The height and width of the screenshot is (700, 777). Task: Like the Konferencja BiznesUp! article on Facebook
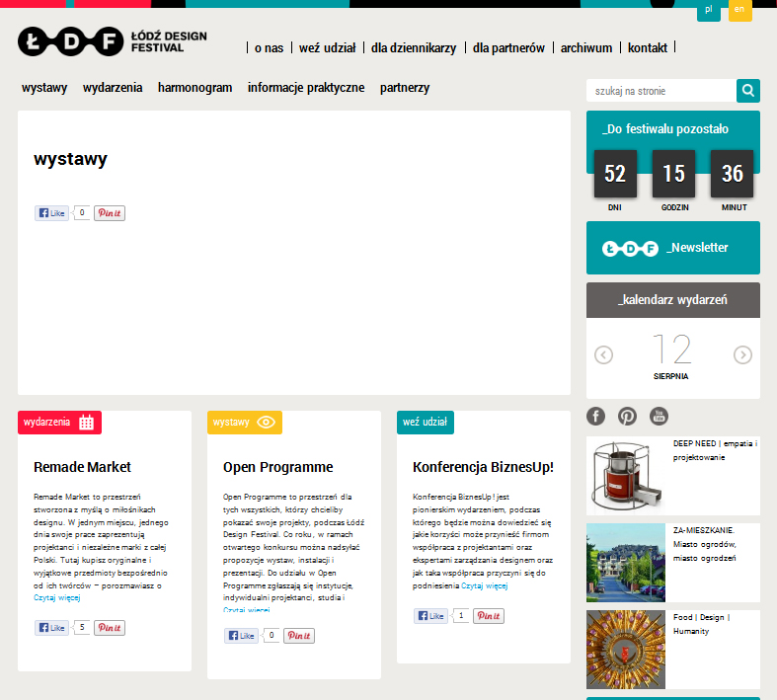431,616
